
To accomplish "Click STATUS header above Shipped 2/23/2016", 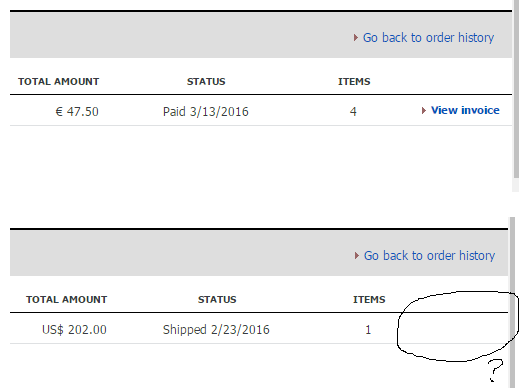I will coord(217,300).
